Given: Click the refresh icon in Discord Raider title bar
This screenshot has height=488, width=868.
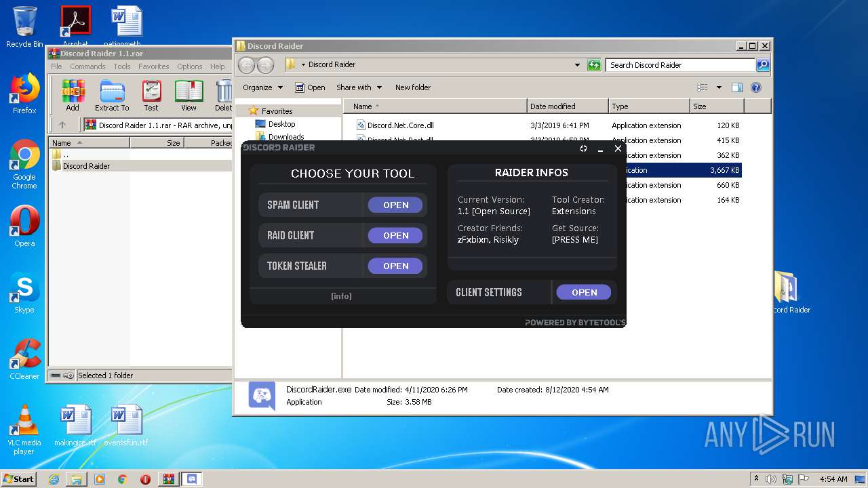Looking at the screenshot, I should coord(583,148).
